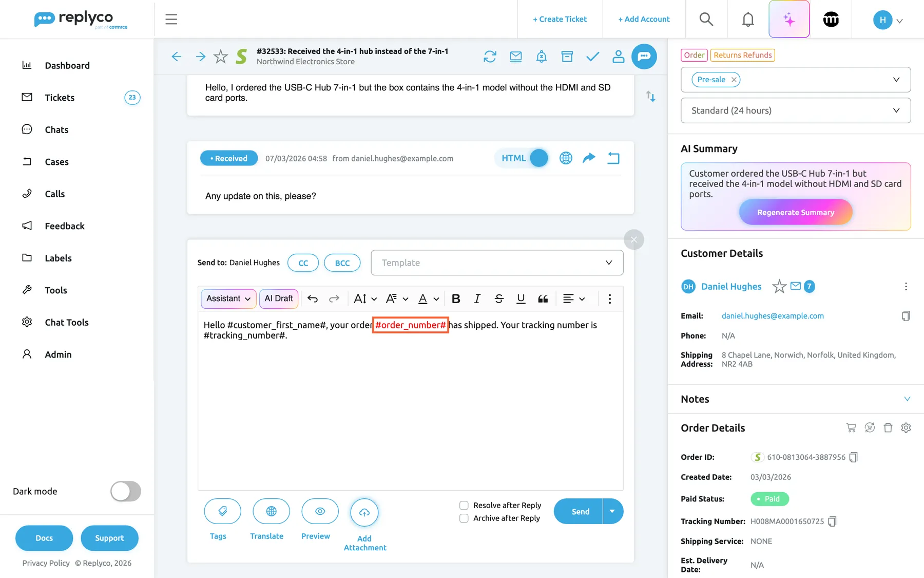Open Tickets in the sidebar
Viewport: 924px width, 578px height.
[x=60, y=98]
